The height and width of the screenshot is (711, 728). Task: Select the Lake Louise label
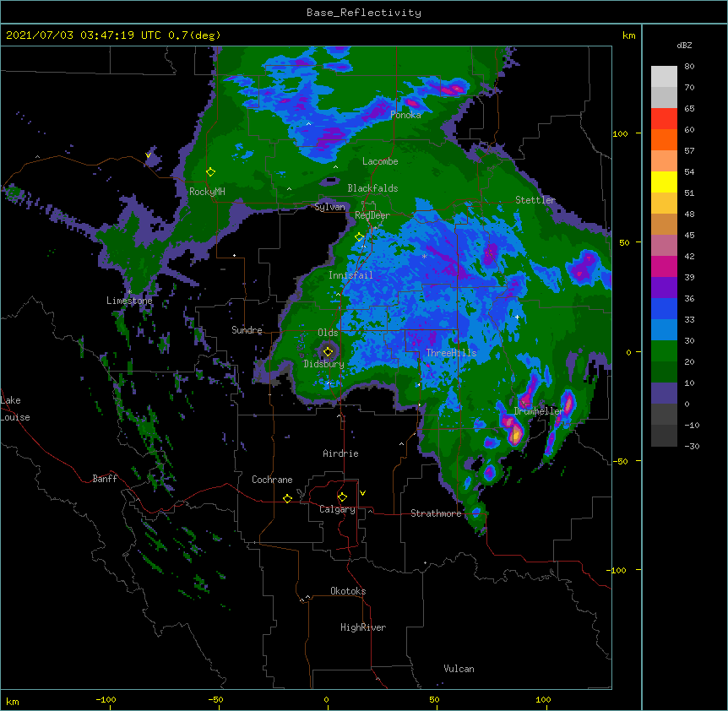pyautogui.click(x=14, y=409)
